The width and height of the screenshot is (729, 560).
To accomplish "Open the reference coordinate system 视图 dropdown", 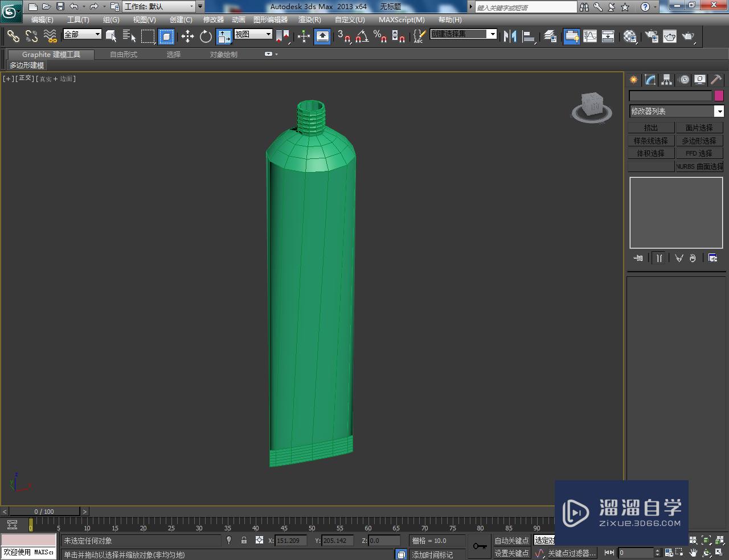I will click(253, 34).
